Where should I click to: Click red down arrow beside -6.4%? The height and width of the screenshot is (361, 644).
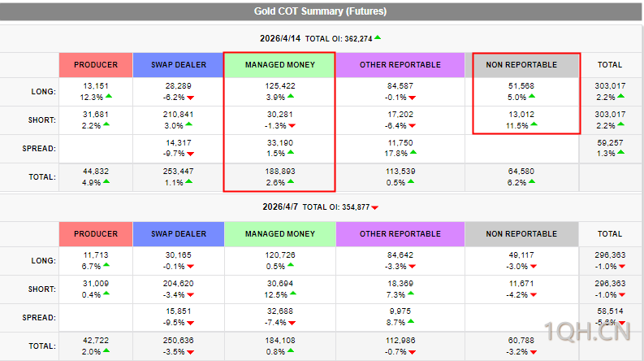pos(412,126)
